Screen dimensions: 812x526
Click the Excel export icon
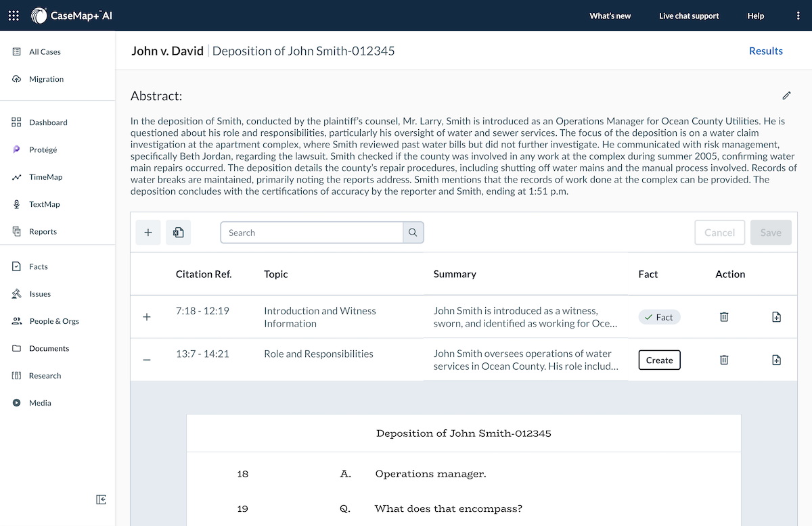click(179, 233)
